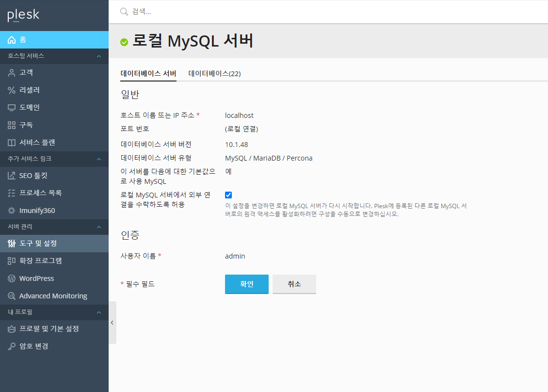Click the version value 10.1.48

pos(237,145)
